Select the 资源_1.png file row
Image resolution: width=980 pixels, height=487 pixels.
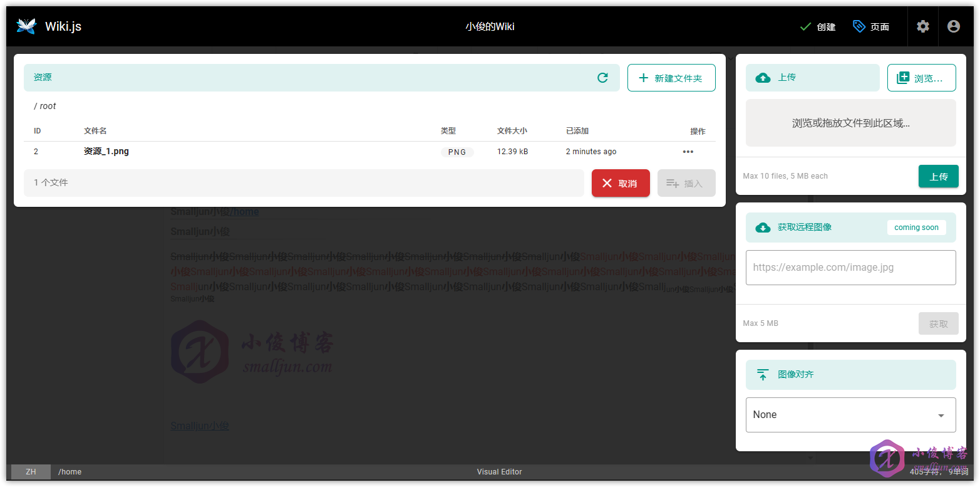[x=369, y=152]
